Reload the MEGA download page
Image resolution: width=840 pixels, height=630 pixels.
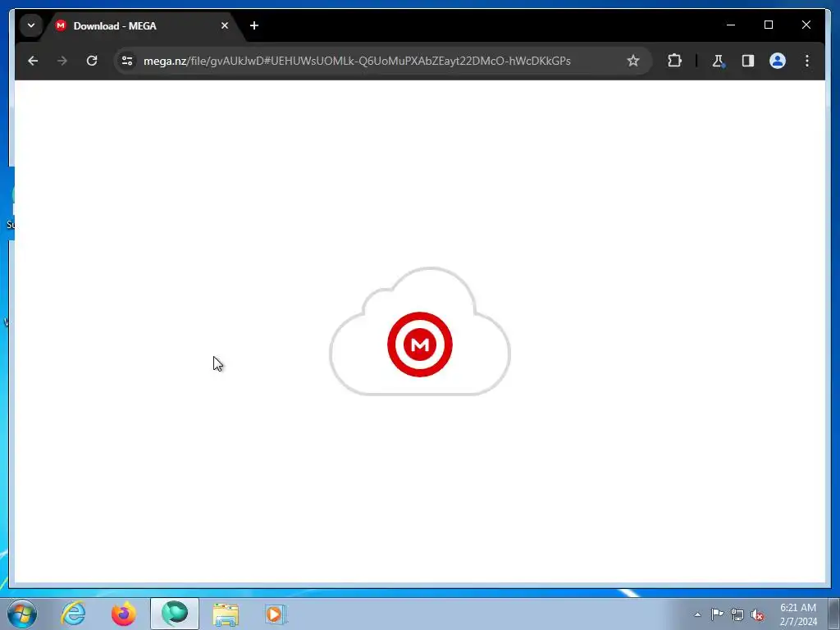pyautogui.click(x=92, y=61)
